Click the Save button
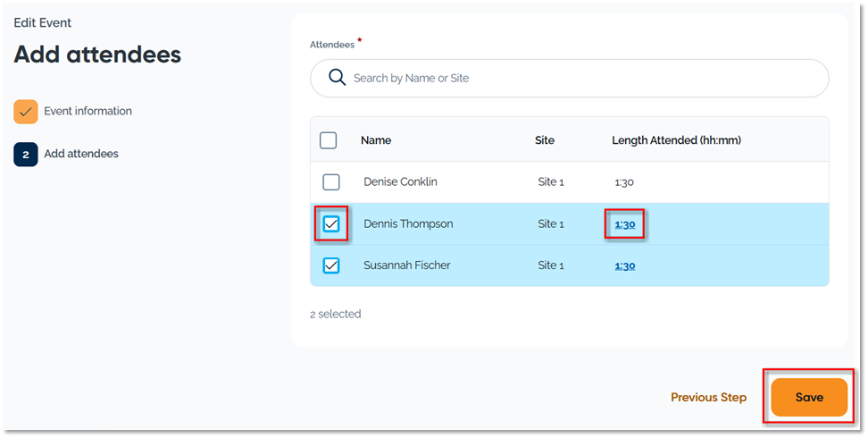868x438 pixels. [808, 397]
